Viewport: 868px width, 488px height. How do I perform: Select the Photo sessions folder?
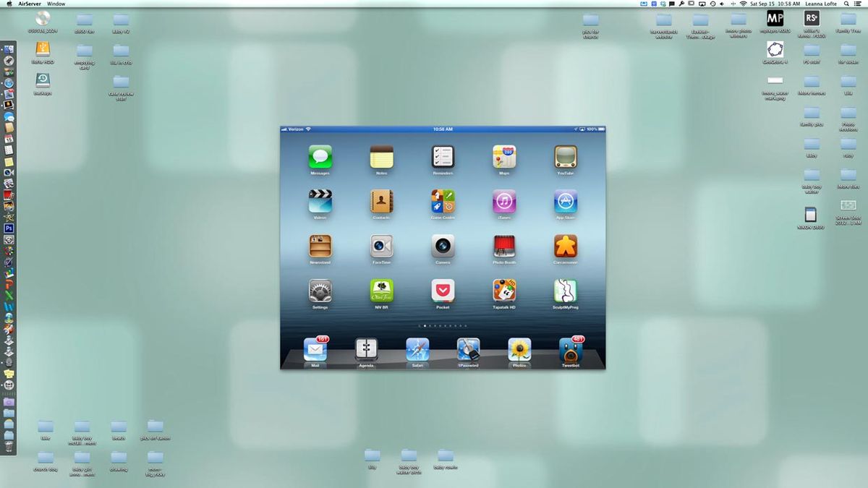[x=848, y=113]
